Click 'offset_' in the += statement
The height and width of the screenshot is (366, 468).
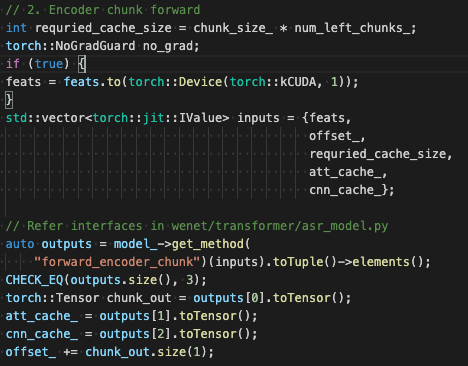coord(31,352)
